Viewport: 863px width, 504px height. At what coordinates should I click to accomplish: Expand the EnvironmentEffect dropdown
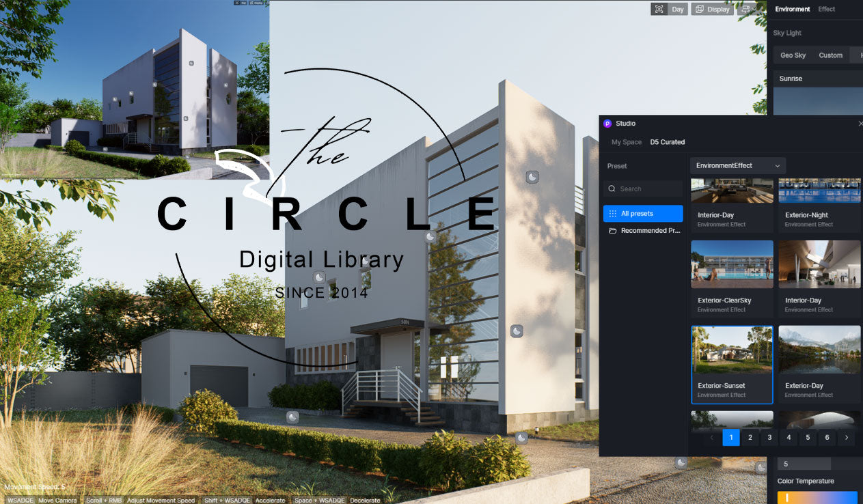pyautogui.click(x=738, y=165)
